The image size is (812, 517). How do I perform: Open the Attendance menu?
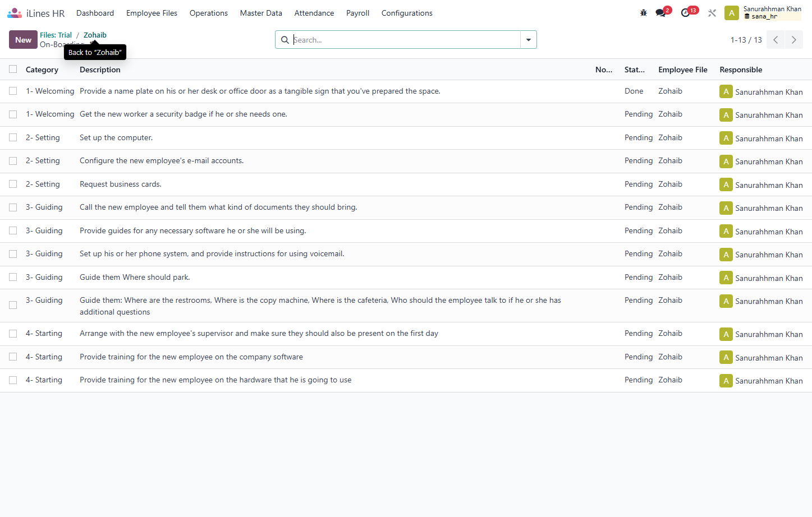pyautogui.click(x=314, y=13)
